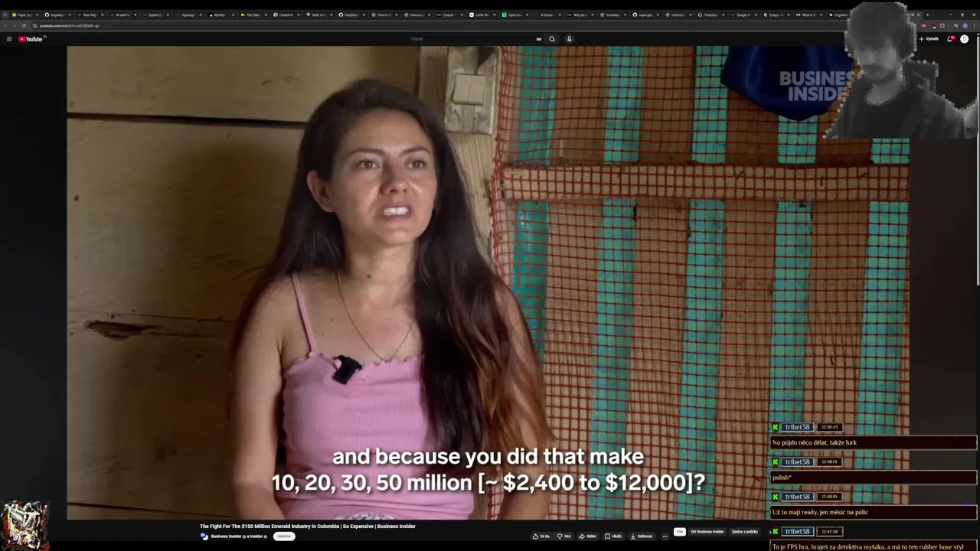
Task: Open the on-screen keyboard icon in search box
Action: click(x=539, y=39)
